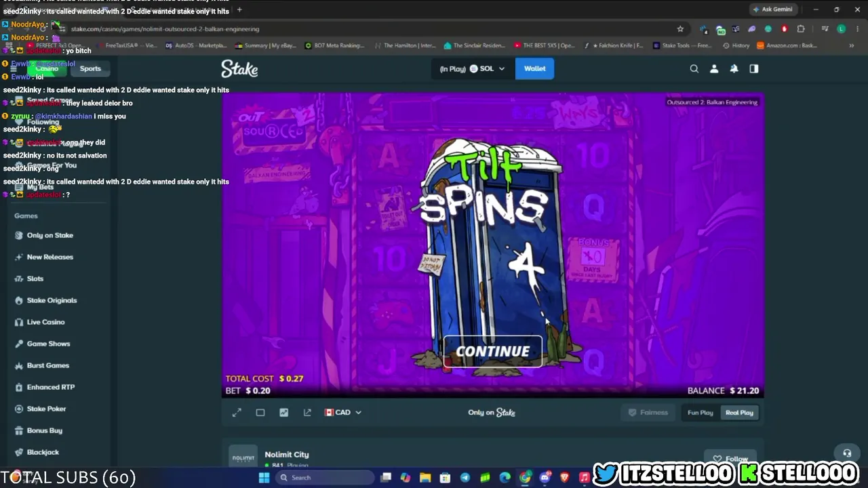Open the Chrome profile avatar

click(841, 29)
